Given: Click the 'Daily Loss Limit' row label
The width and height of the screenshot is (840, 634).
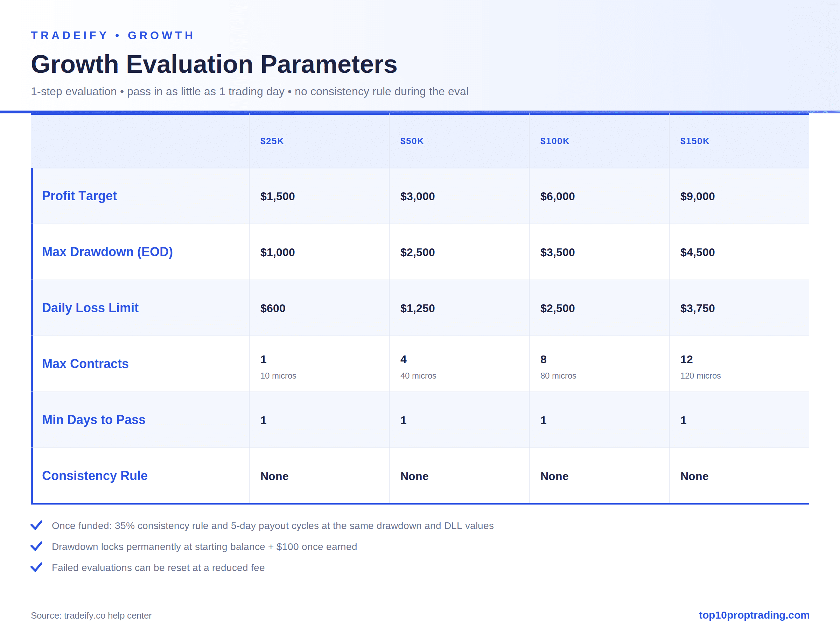Looking at the screenshot, I should tap(90, 308).
